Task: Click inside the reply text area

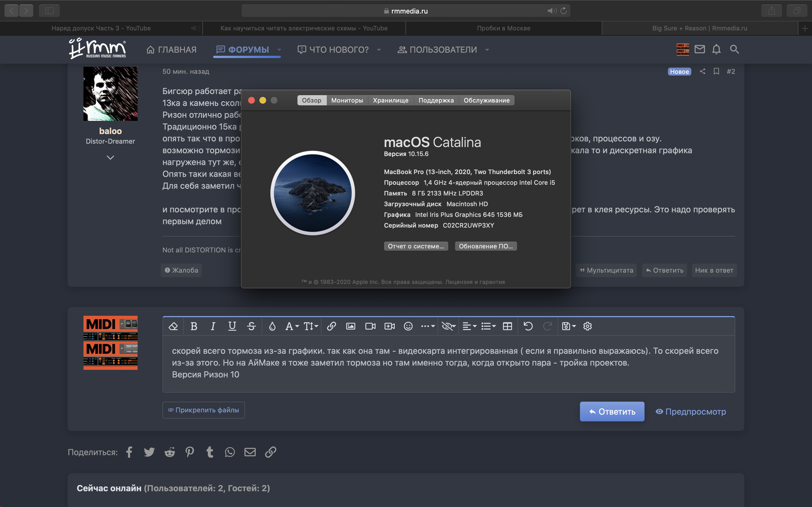Action: [x=448, y=364]
